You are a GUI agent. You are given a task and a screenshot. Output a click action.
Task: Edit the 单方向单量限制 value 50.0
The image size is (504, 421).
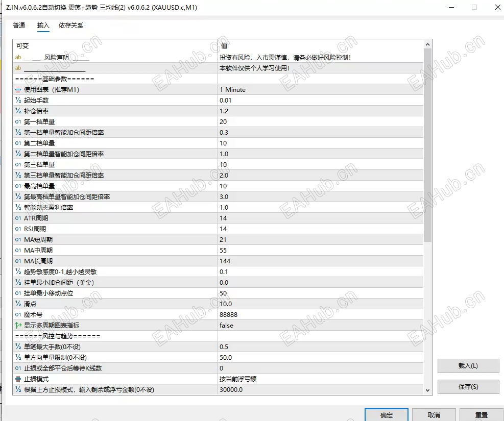[x=321, y=357]
